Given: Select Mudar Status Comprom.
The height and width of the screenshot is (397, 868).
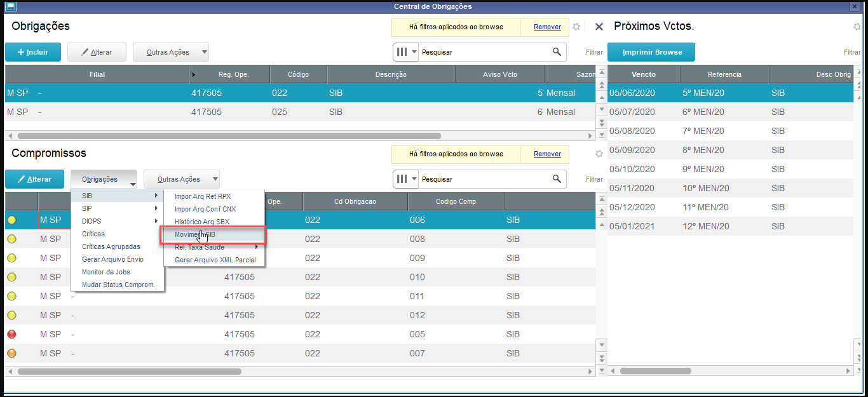Looking at the screenshot, I should point(118,285).
